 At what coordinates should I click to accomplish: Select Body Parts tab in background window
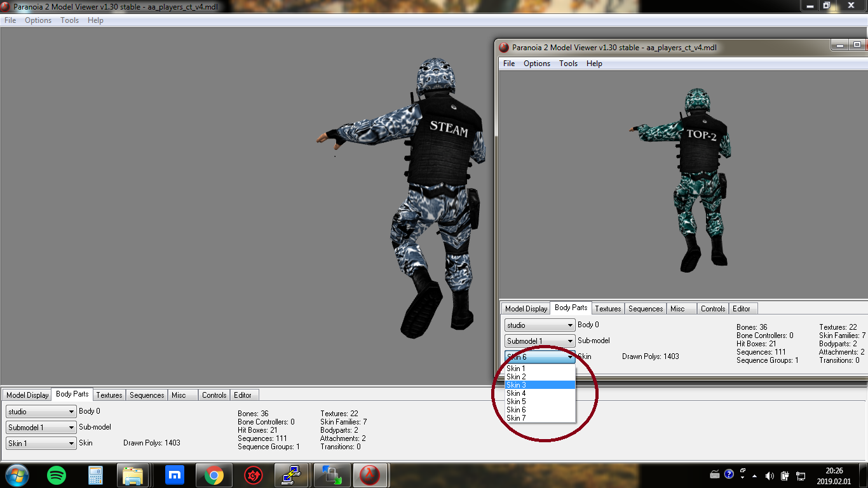coord(72,394)
